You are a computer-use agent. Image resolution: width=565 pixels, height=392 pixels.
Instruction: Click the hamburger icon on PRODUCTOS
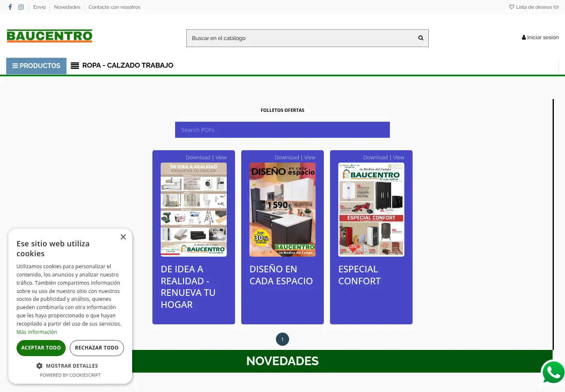coord(15,66)
